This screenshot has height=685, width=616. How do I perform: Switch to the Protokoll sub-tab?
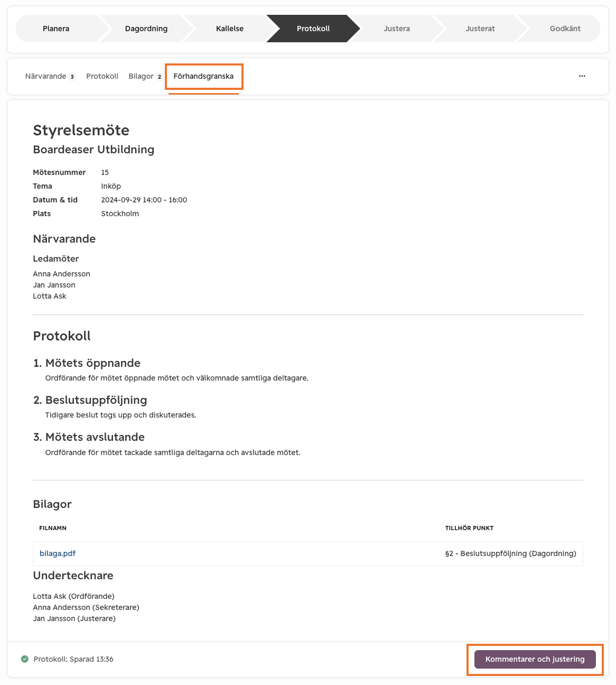point(102,76)
